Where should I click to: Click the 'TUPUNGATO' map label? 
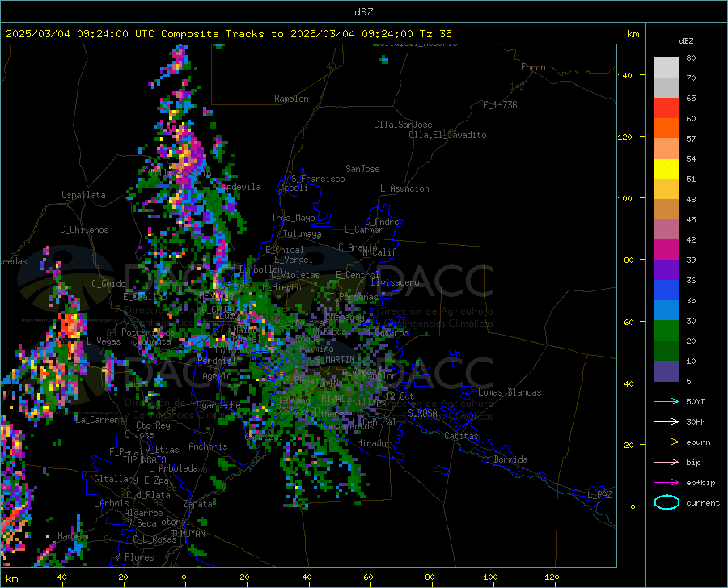[145, 460]
